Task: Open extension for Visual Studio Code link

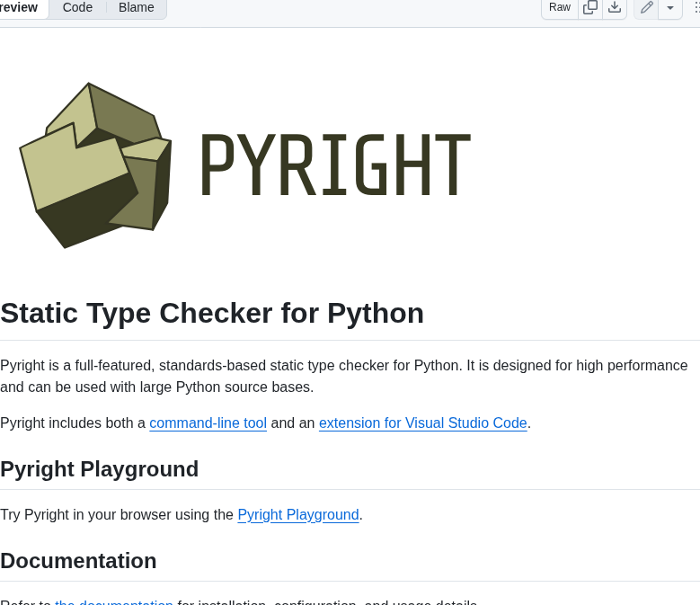Action: tap(422, 423)
